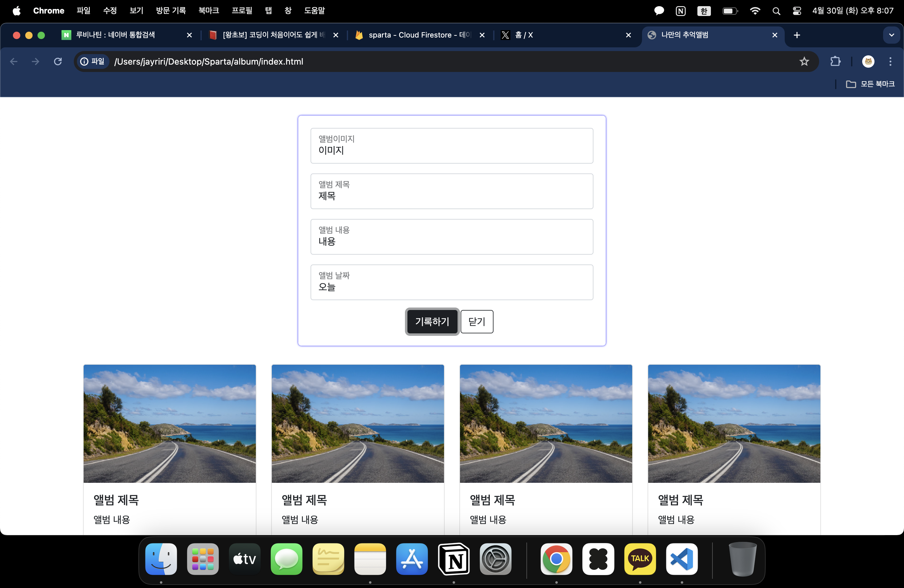Switch to Google Chrome in the Dock
Image resolution: width=904 pixels, height=588 pixels.
click(x=557, y=559)
